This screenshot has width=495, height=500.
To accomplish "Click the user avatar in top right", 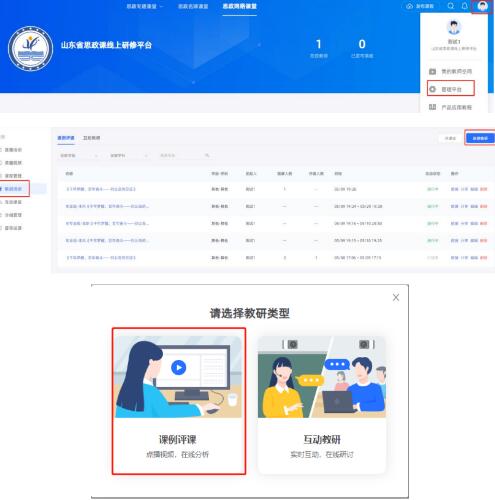I will tap(482, 6).
